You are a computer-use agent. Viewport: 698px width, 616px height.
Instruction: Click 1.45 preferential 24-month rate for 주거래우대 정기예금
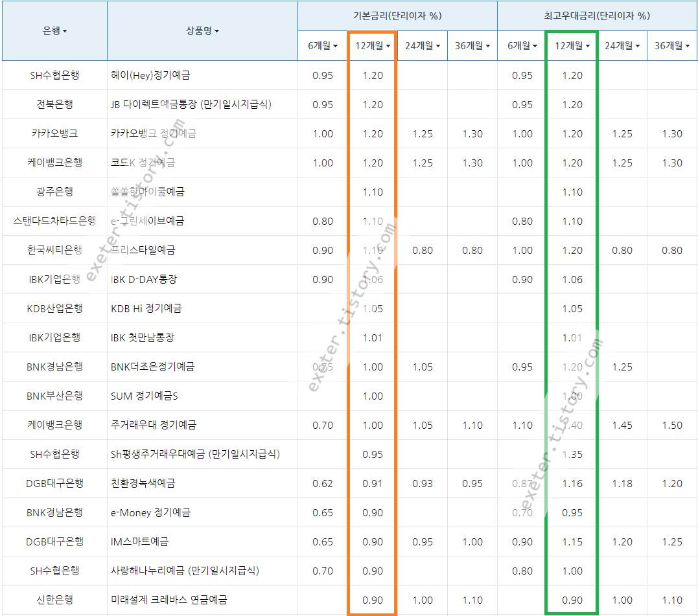(622, 425)
